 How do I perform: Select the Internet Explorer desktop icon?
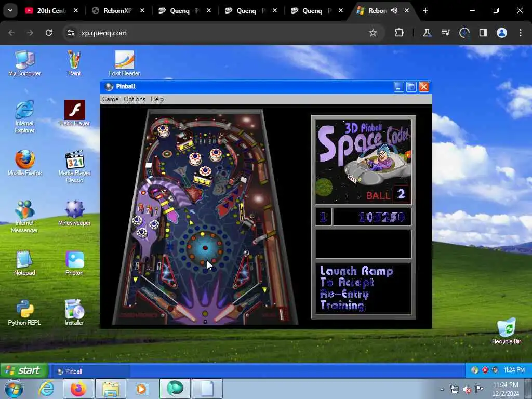coord(24,117)
